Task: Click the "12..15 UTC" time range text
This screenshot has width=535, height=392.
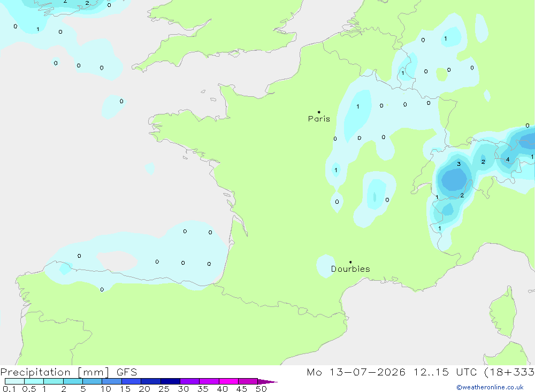Action: [x=445, y=372]
